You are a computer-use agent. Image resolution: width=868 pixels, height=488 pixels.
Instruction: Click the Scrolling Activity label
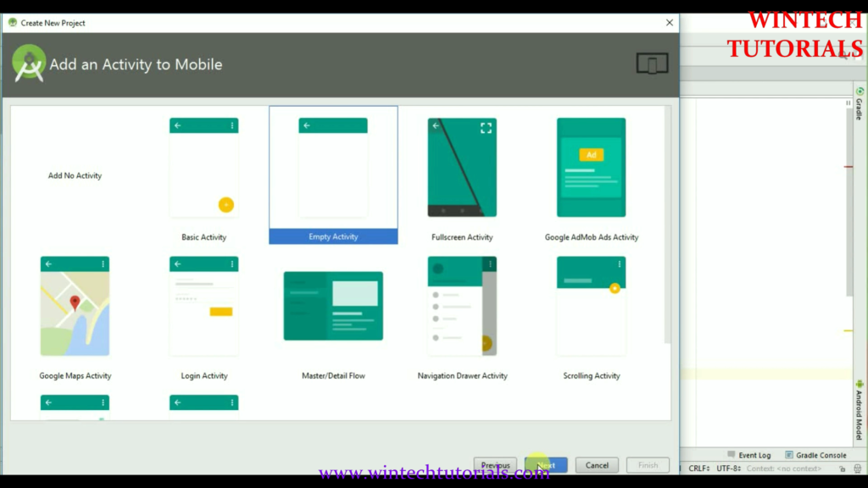click(x=591, y=375)
